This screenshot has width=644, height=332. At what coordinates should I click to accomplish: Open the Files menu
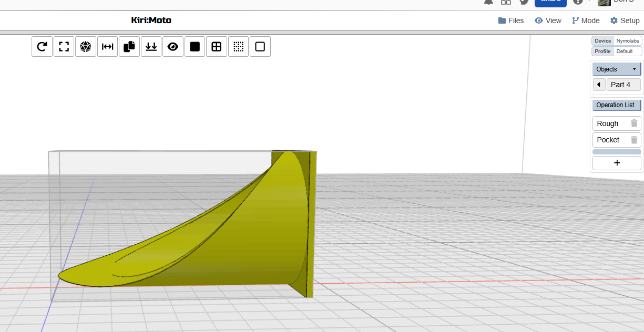[x=511, y=20]
